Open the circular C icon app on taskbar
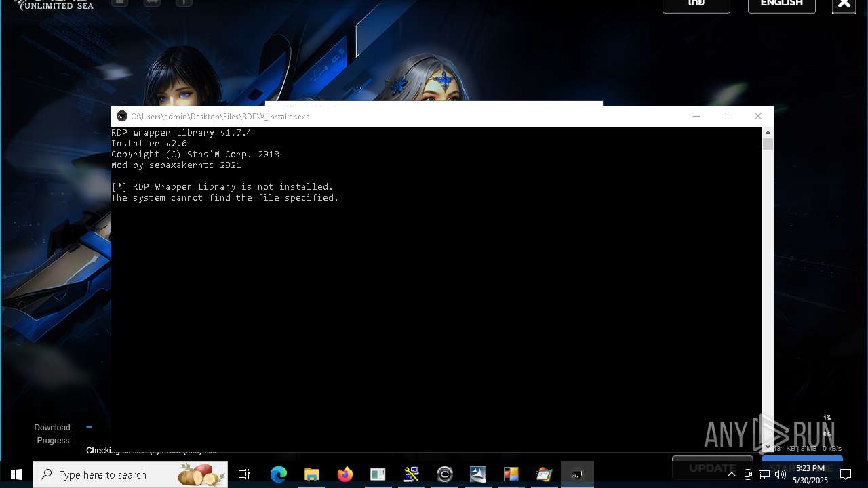 coord(445,474)
